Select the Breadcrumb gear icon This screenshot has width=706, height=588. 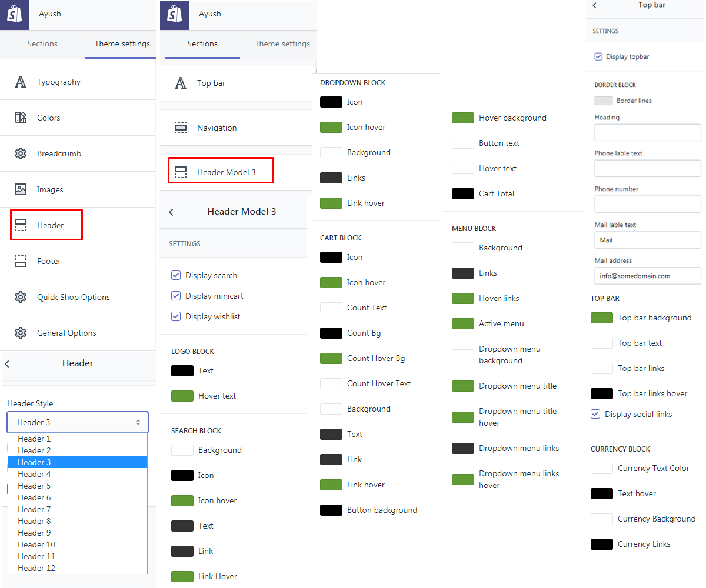click(x=21, y=153)
